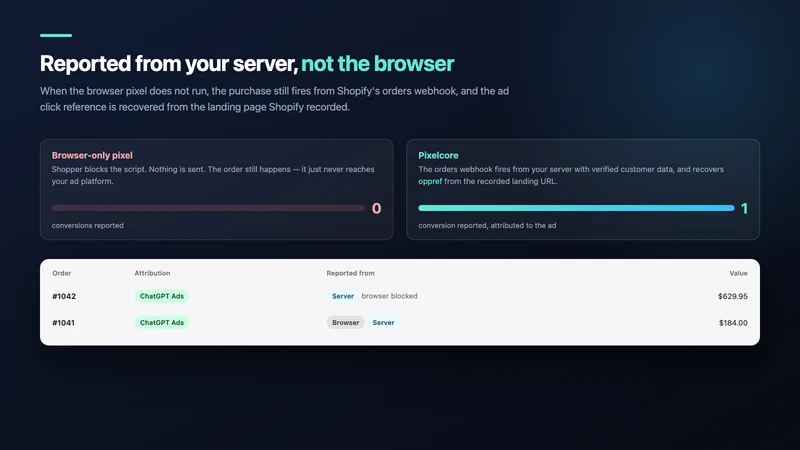Click the red 0 conversions count

click(377, 208)
